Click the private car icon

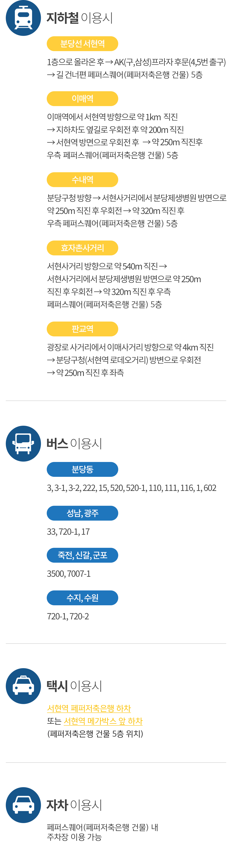[x=23, y=805]
